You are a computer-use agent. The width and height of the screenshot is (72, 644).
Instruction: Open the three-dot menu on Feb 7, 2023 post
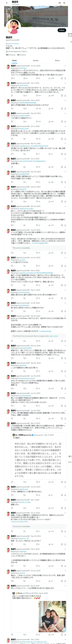point(65,83)
